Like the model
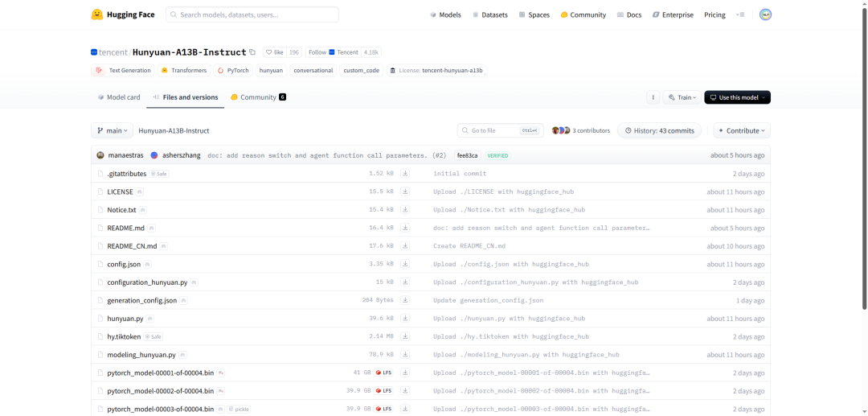Viewport: 868px width, 416px height. tap(275, 52)
